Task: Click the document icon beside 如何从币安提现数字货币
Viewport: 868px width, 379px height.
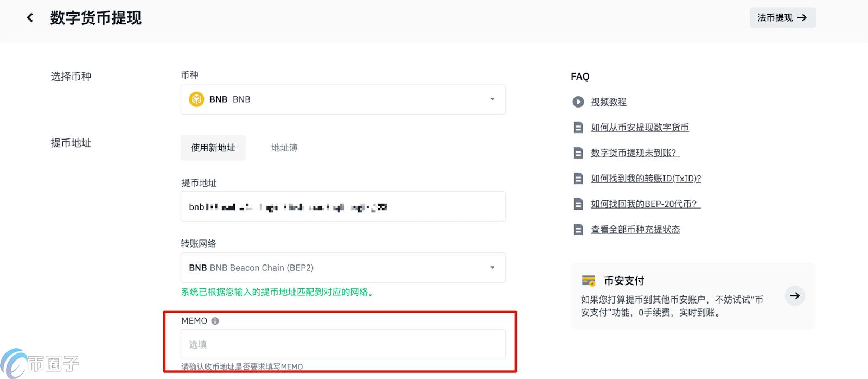Action: [578, 128]
